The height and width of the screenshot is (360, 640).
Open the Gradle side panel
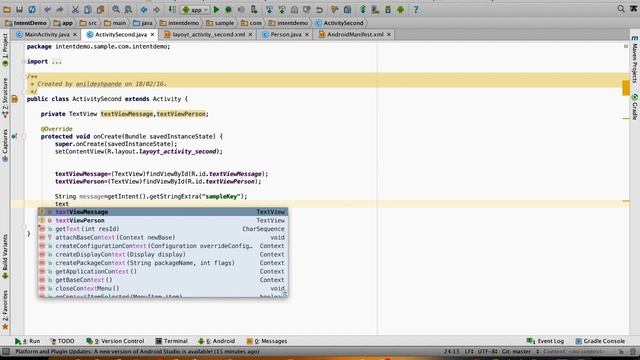(x=635, y=107)
